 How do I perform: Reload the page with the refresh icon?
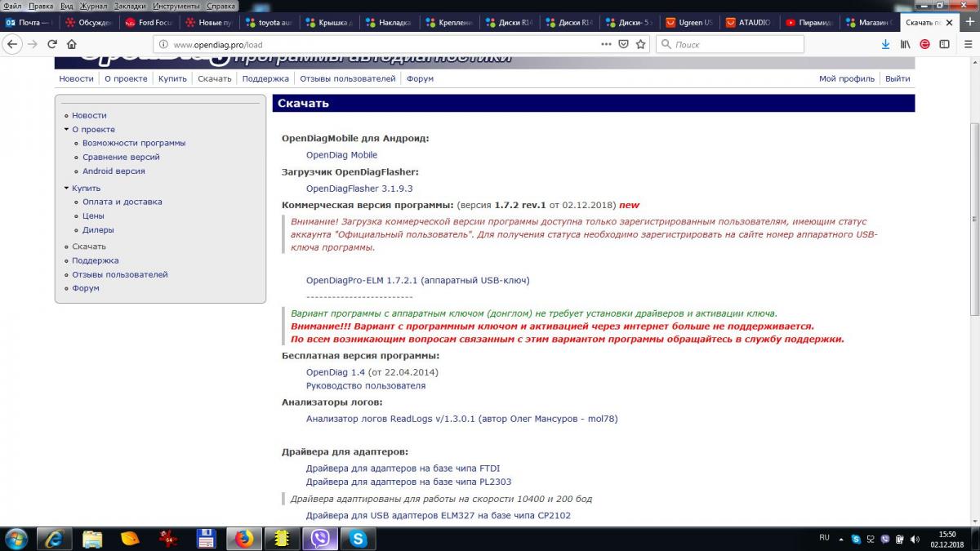pos(52,44)
